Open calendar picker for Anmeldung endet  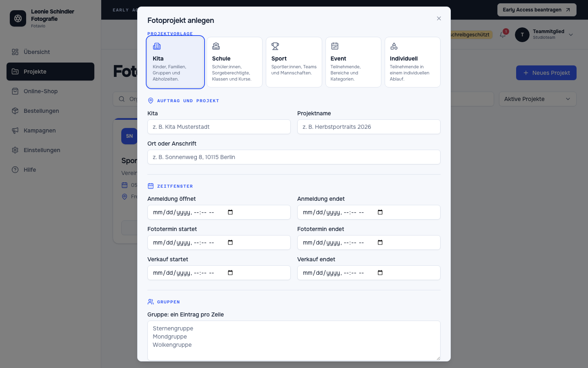coord(380,212)
